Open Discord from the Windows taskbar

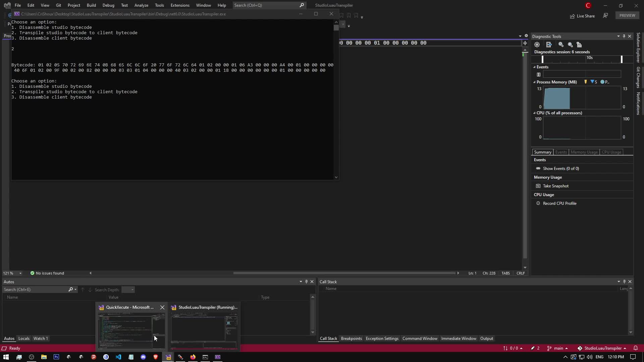point(143,357)
